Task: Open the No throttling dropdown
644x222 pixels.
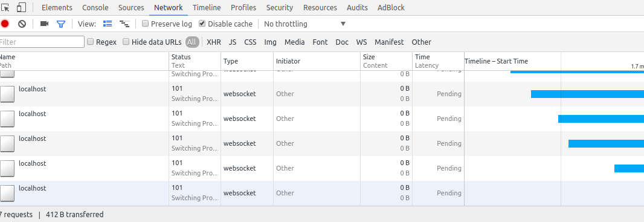Action: click(x=304, y=24)
